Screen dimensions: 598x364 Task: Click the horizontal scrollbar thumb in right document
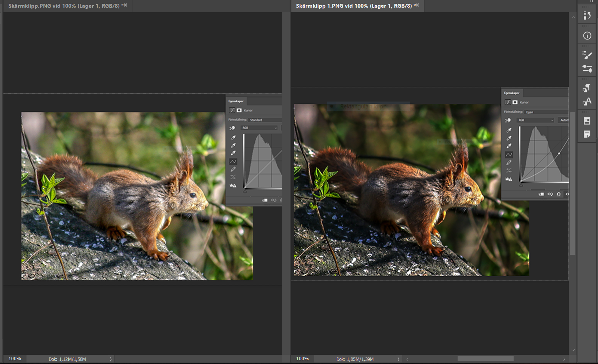[485, 359]
